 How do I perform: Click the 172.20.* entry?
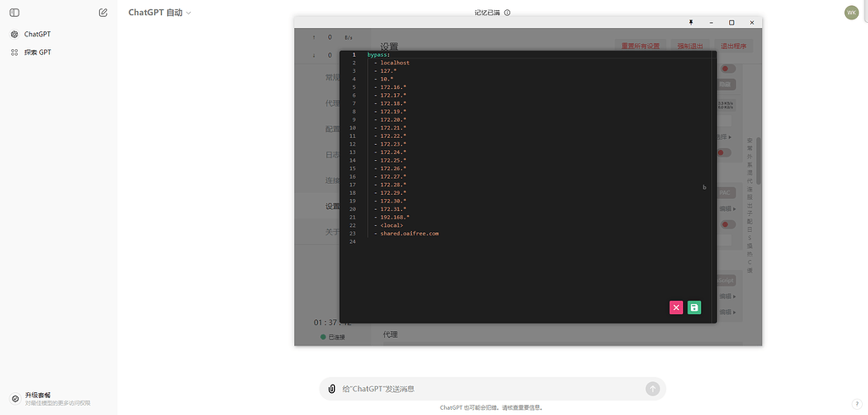393,119
